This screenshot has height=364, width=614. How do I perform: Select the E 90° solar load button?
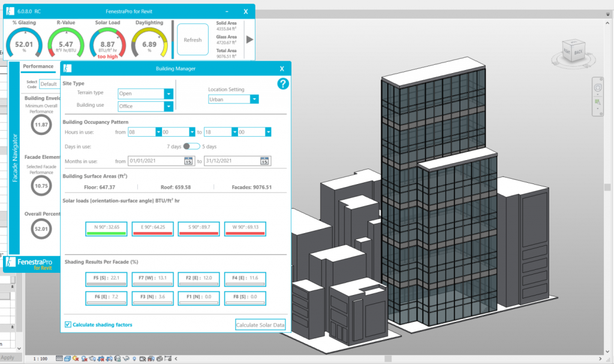[153, 229]
